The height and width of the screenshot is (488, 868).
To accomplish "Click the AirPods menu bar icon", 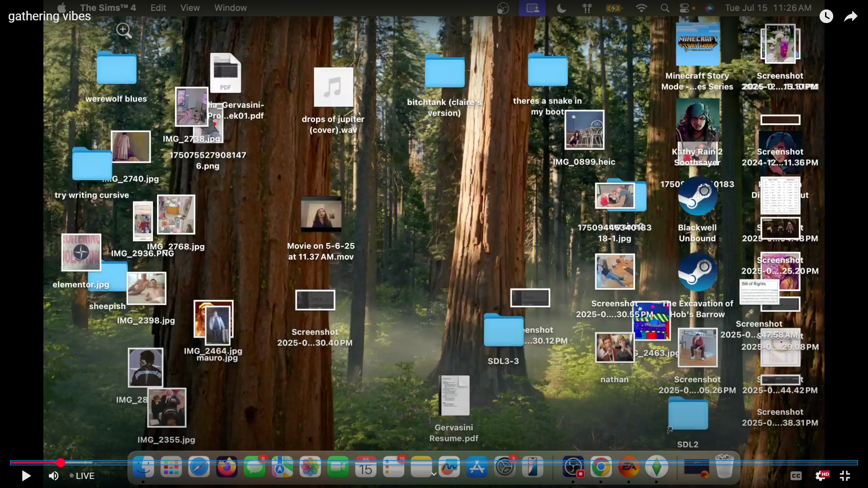I will pos(587,8).
